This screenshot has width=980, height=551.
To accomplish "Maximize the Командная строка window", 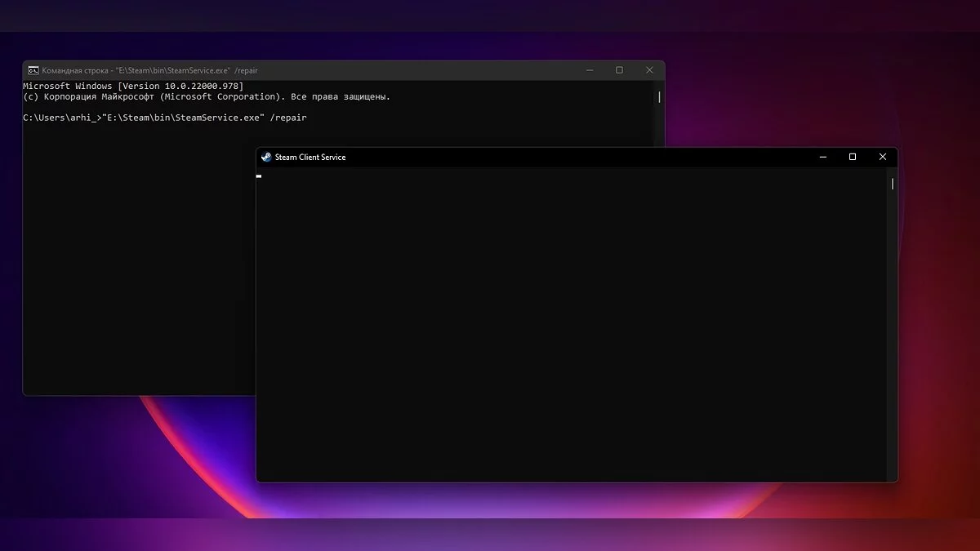I will tap(619, 70).
